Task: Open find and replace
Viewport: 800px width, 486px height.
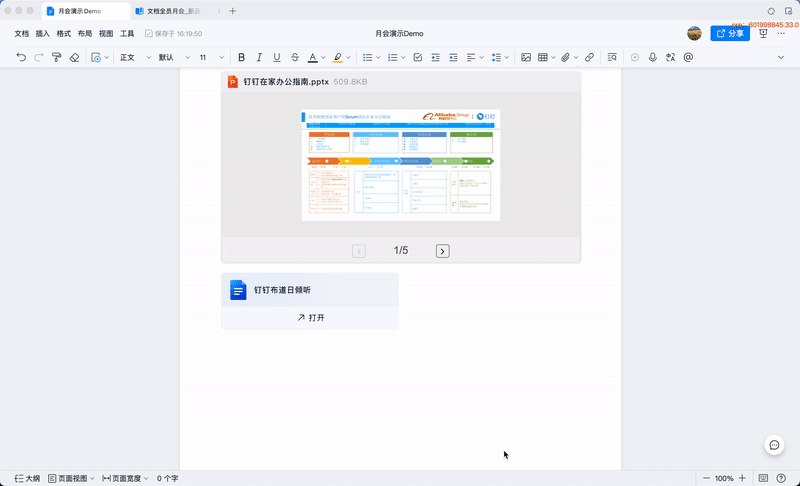Action: click(612, 57)
